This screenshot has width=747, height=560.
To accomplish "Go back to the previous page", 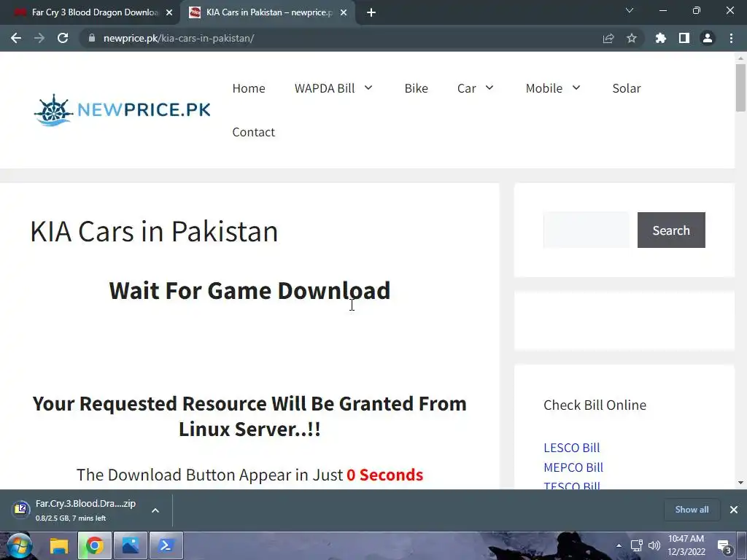I will coord(16,38).
